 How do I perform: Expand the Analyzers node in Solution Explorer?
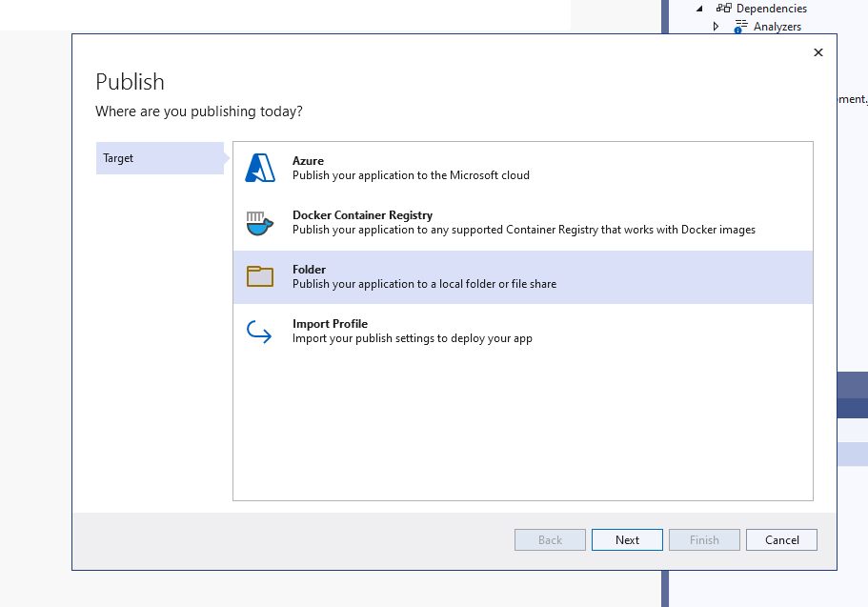(x=716, y=26)
